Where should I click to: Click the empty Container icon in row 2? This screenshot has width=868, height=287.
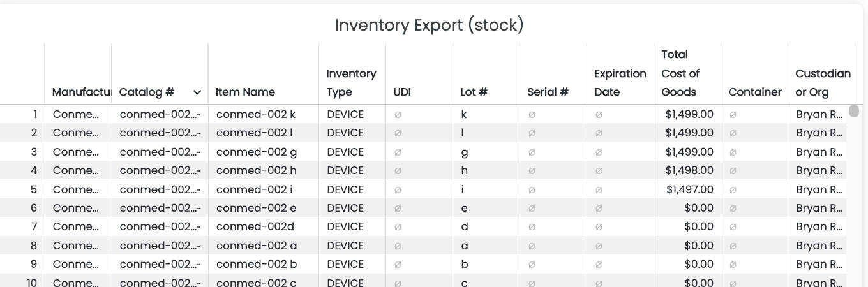coord(733,133)
